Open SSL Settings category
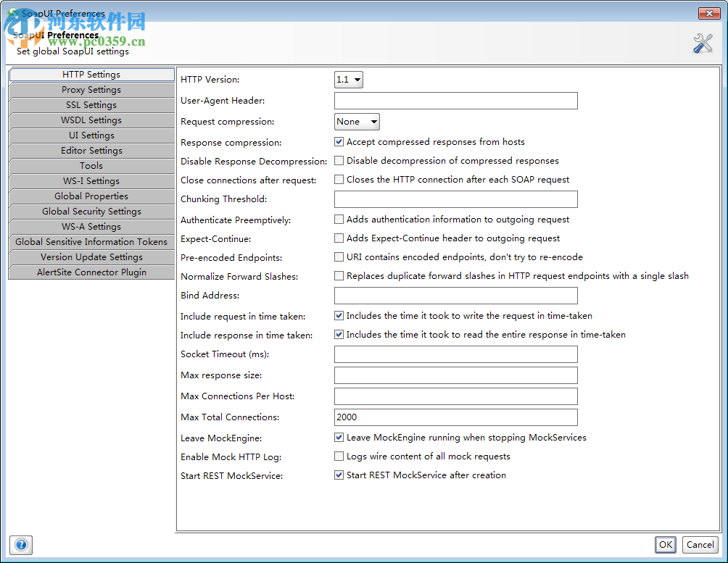The width and height of the screenshot is (728, 563). point(91,104)
